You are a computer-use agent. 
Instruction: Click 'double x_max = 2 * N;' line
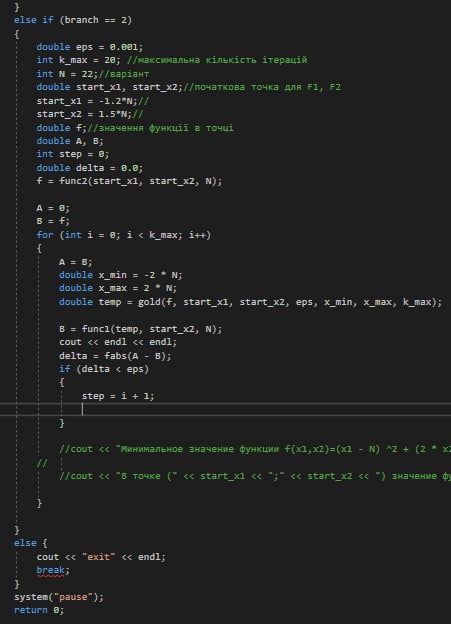(x=118, y=288)
